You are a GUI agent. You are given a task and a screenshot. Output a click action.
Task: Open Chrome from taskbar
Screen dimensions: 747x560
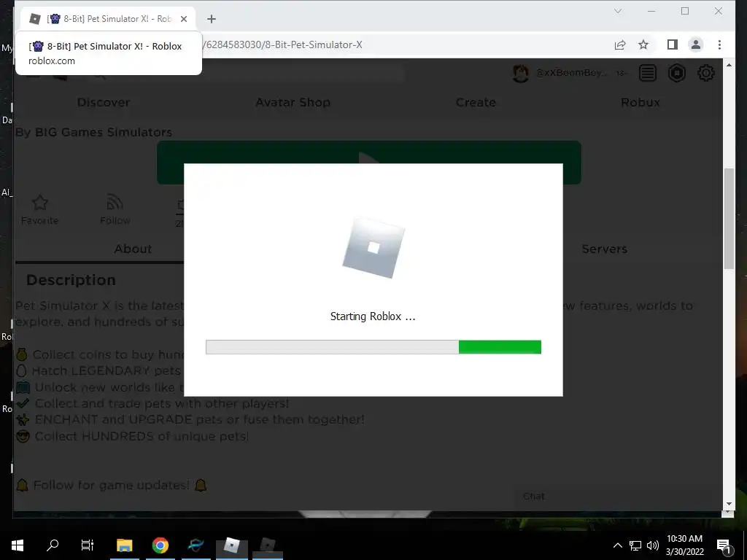point(160,545)
